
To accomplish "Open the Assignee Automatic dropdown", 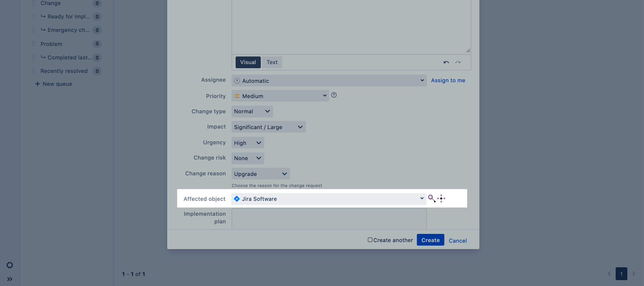I will coord(329,81).
